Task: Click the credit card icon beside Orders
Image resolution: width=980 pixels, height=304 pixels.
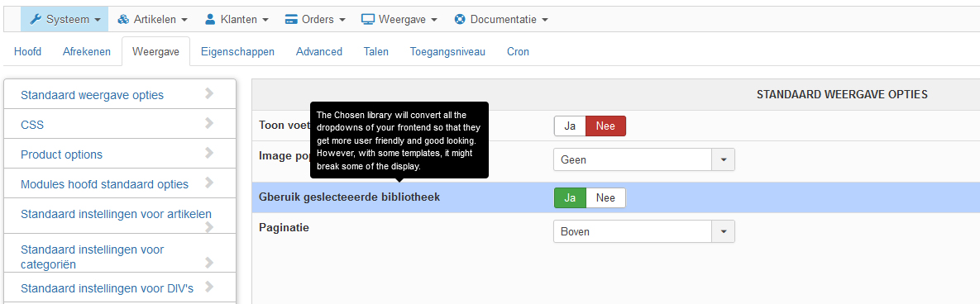Action: point(290,19)
